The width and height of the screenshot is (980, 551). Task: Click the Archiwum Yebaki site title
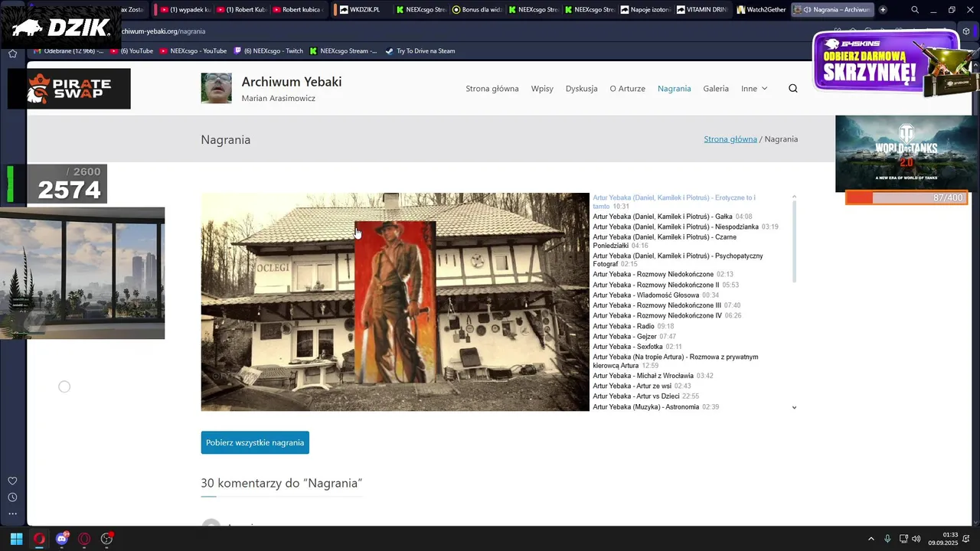tap(292, 81)
